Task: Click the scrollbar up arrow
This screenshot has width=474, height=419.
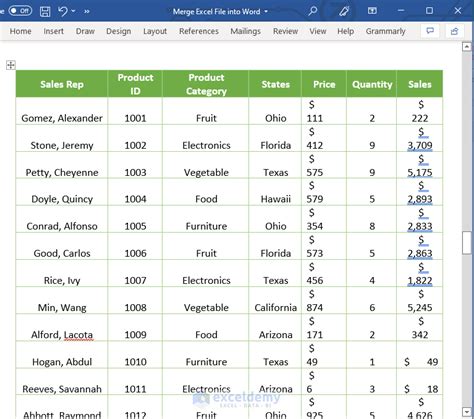Action: pyautogui.click(x=467, y=47)
